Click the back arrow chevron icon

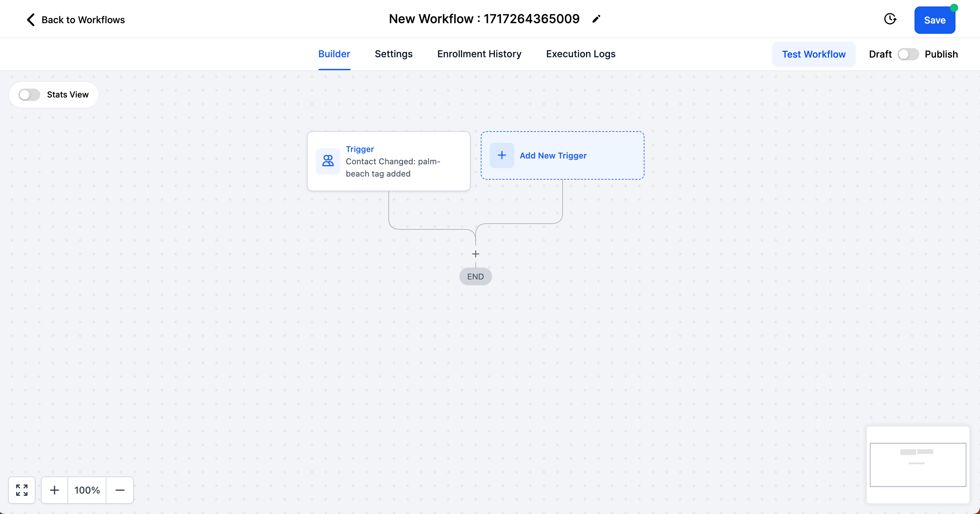[31, 20]
